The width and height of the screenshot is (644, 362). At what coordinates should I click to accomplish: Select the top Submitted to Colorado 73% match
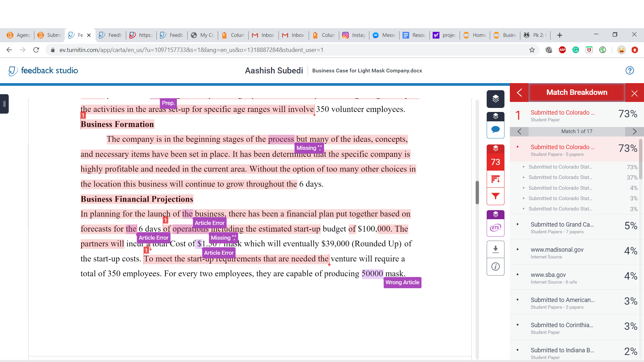pos(576,115)
